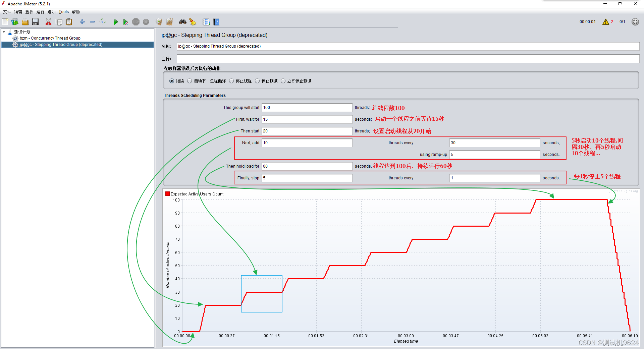This screenshot has width=644, height=349.
Task: Toggle enable/disable of selected element
Action: (103, 22)
